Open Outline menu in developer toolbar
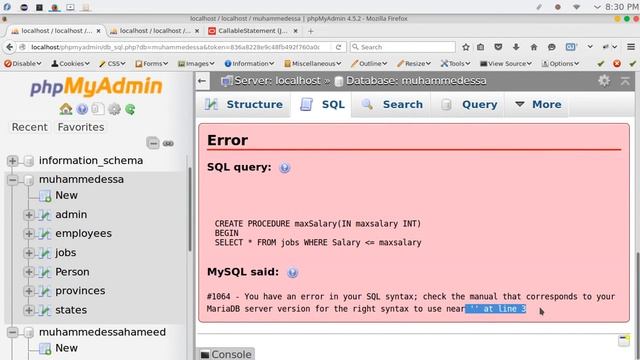The width and height of the screenshot is (640, 360). (369, 64)
